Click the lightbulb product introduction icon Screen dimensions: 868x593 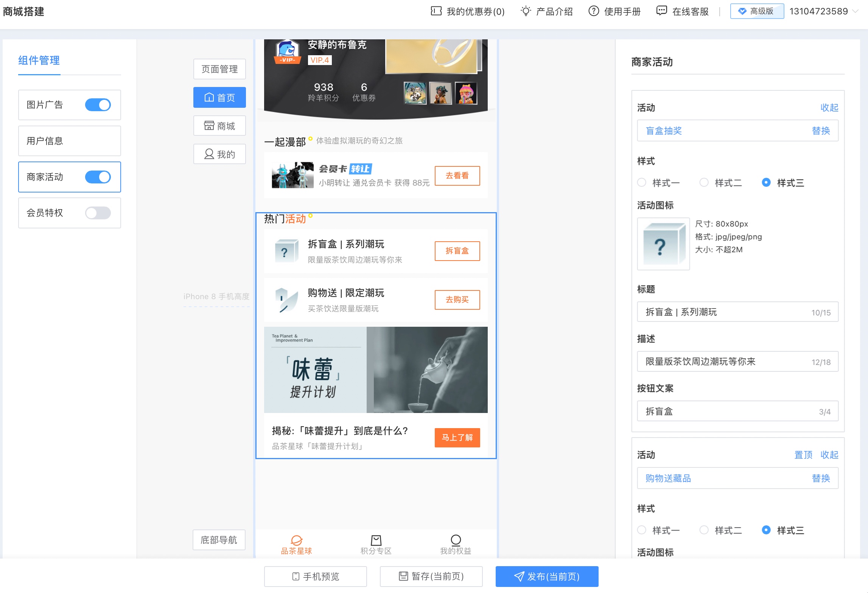(526, 11)
